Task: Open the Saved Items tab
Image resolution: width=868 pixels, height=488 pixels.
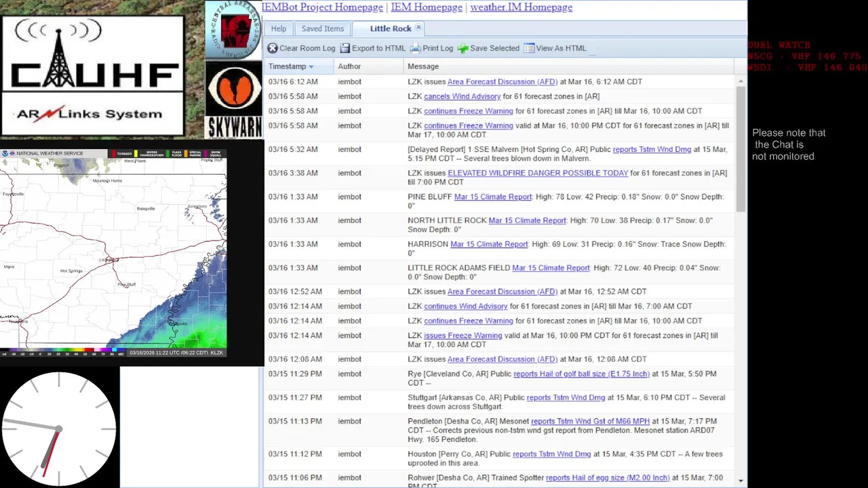Action: coord(323,28)
